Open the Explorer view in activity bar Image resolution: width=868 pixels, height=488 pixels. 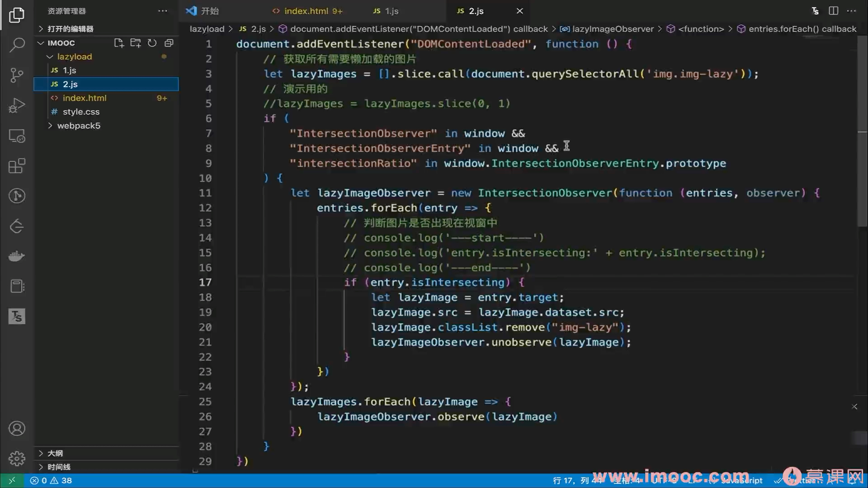[x=17, y=15]
